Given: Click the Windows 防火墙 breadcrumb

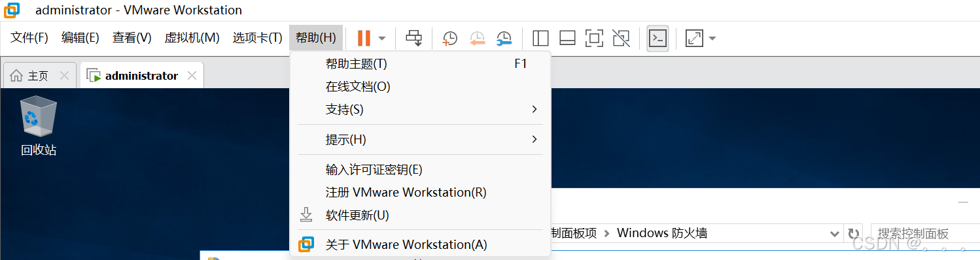Looking at the screenshot, I should coord(661,233).
